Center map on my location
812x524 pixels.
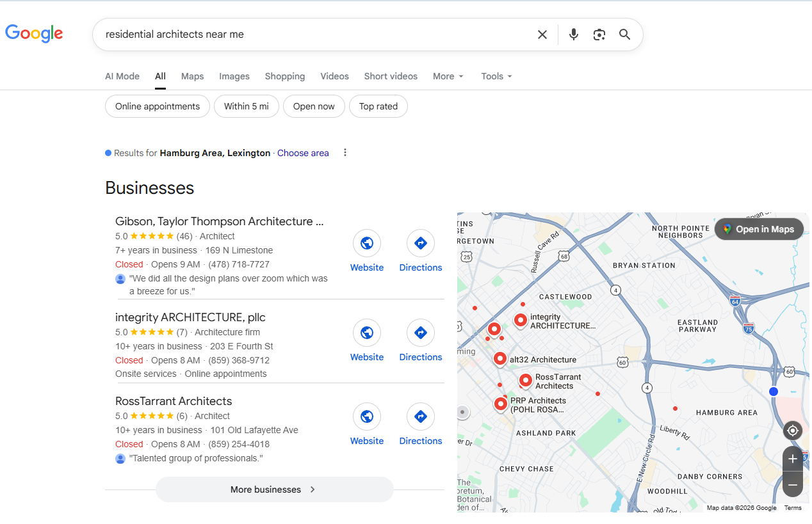(x=793, y=431)
